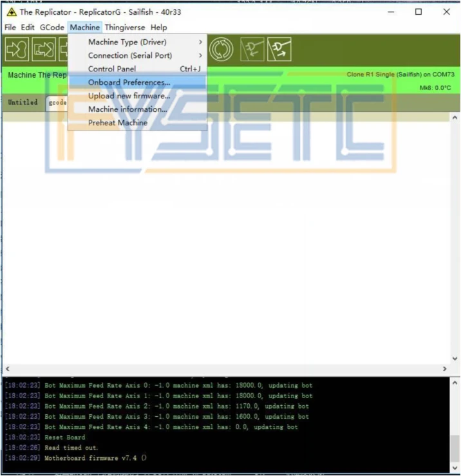This screenshot has height=476, width=461.
Task: Click the 'Read timed out.' console line
Action: pos(71,448)
